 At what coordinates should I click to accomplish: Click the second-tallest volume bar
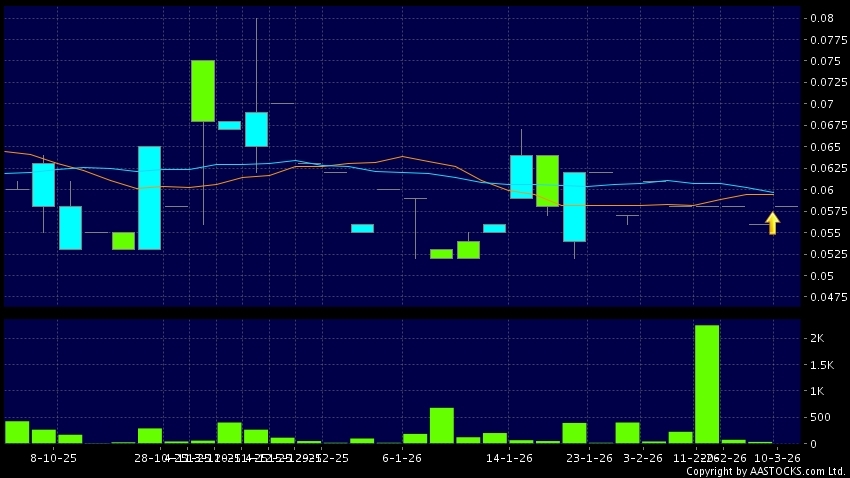442,425
